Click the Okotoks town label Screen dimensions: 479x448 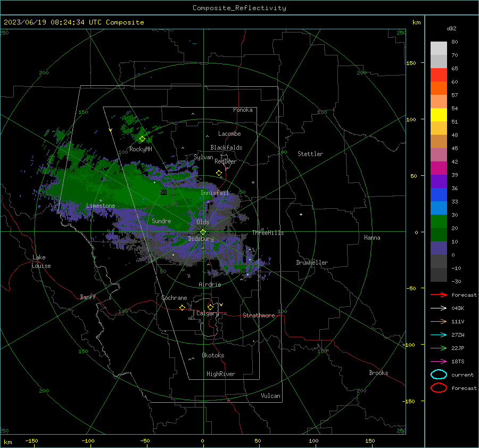[213, 355]
